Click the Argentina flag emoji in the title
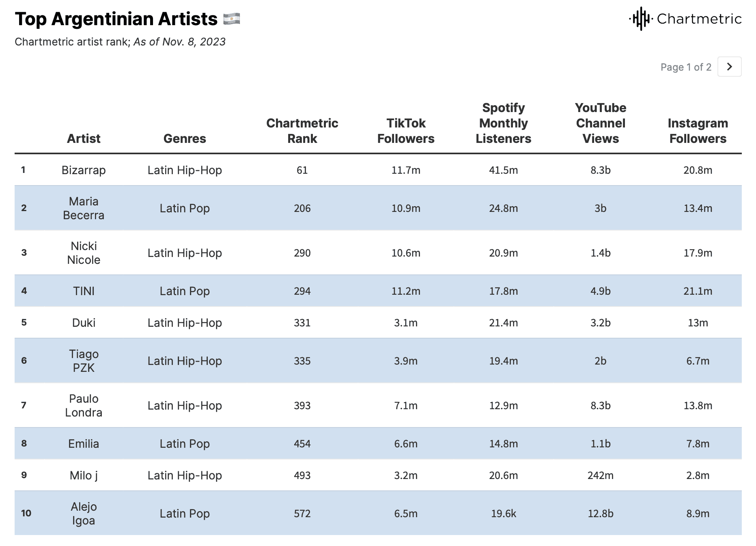Image resolution: width=756 pixels, height=546 pixels. coord(231,19)
